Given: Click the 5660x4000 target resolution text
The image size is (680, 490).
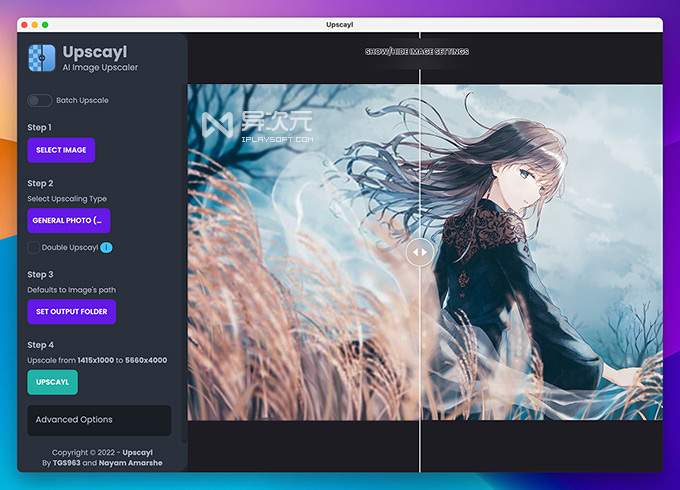Looking at the screenshot, I should [146, 360].
